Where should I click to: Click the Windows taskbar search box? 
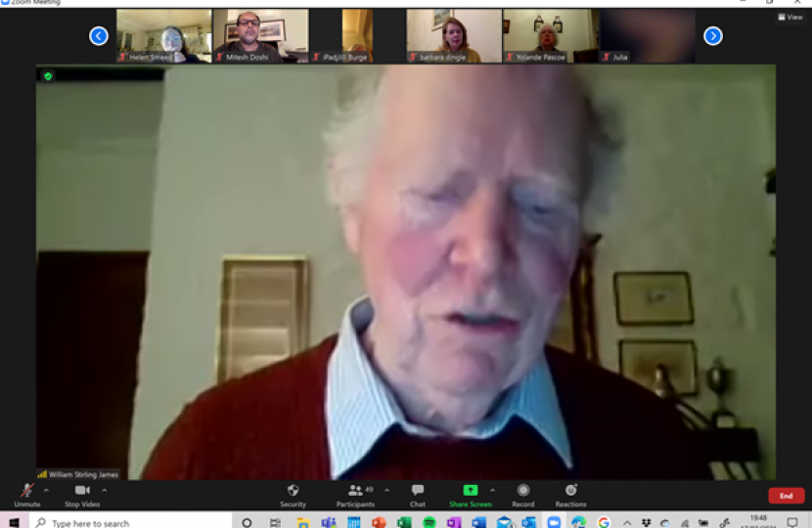coord(127,522)
